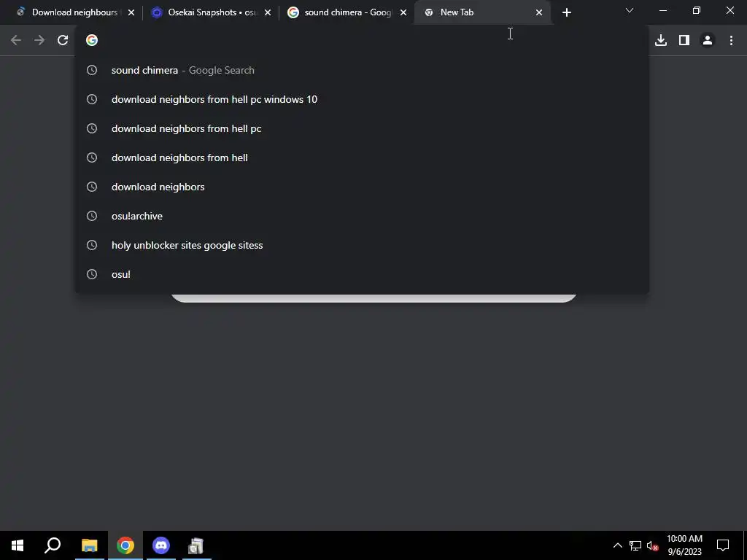Select the 'sound chimera' search suggestion
747x560 pixels.
point(362,70)
